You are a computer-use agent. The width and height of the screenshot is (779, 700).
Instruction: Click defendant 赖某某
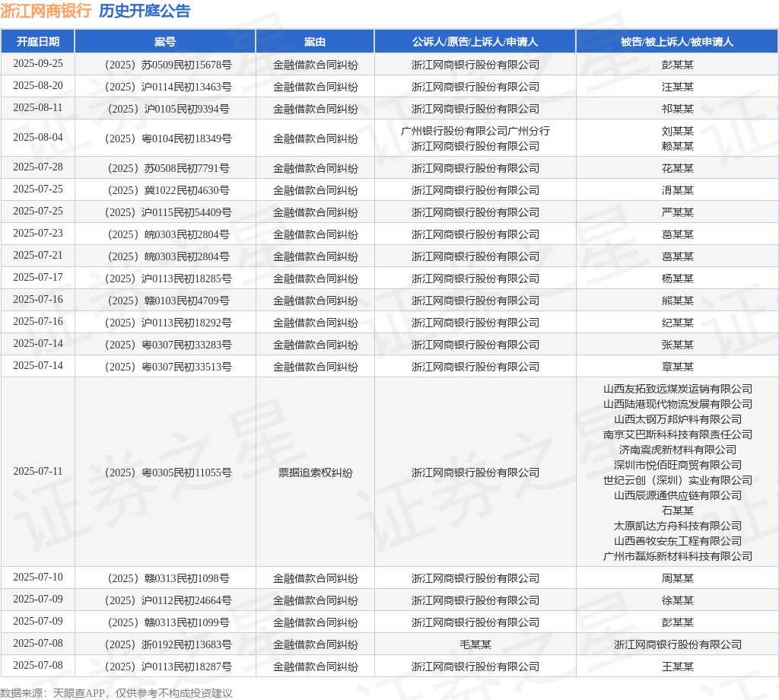(x=678, y=146)
